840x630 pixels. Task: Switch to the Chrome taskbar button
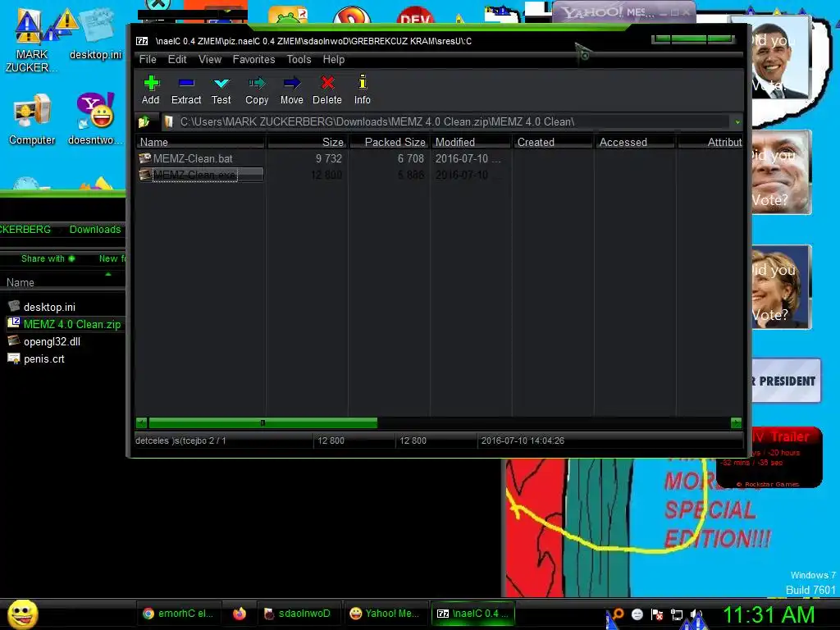(178, 614)
